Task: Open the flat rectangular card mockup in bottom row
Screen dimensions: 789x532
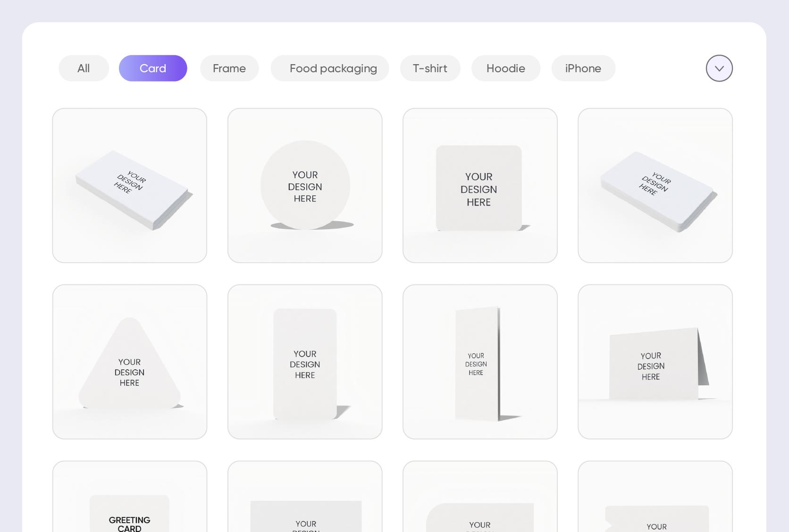Action: point(305,497)
